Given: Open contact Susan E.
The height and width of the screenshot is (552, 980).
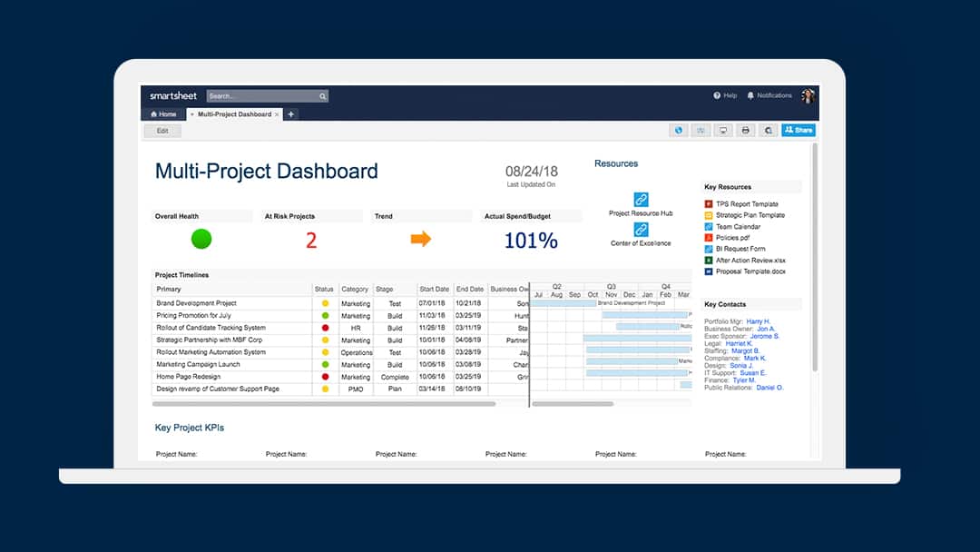Looking at the screenshot, I should tap(752, 373).
